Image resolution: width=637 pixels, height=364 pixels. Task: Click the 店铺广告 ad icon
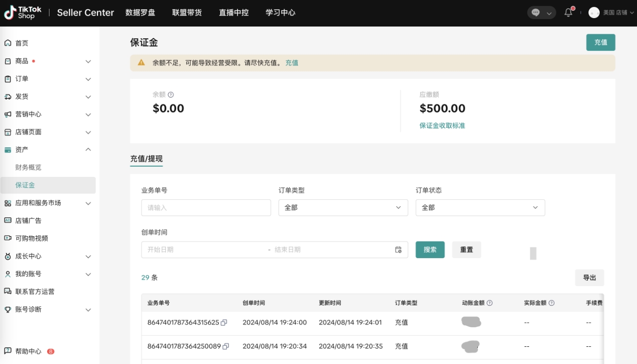tap(8, 220)
